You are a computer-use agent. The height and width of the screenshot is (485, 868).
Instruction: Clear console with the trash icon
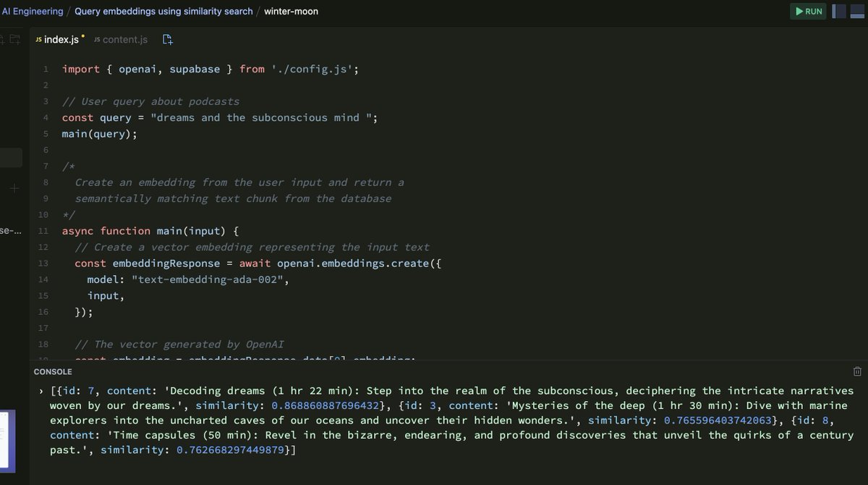pyautogui.click(x=857, y=371)
